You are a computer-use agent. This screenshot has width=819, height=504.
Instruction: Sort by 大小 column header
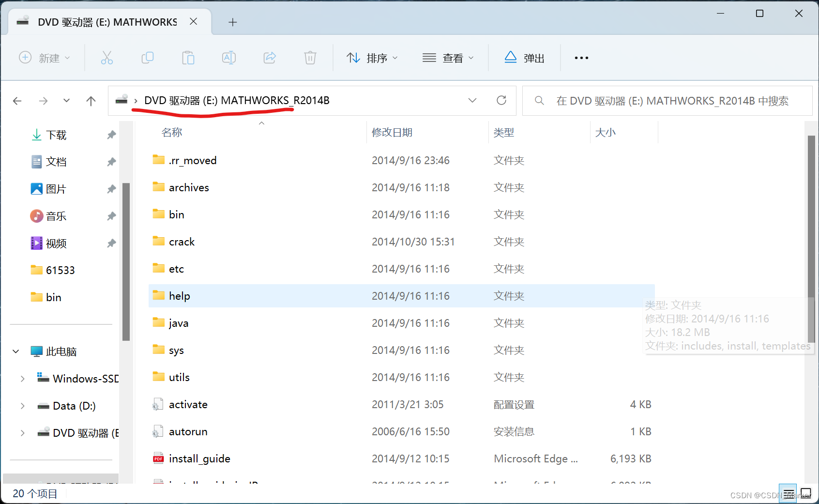pyautogui.click(x=606, y=132)
